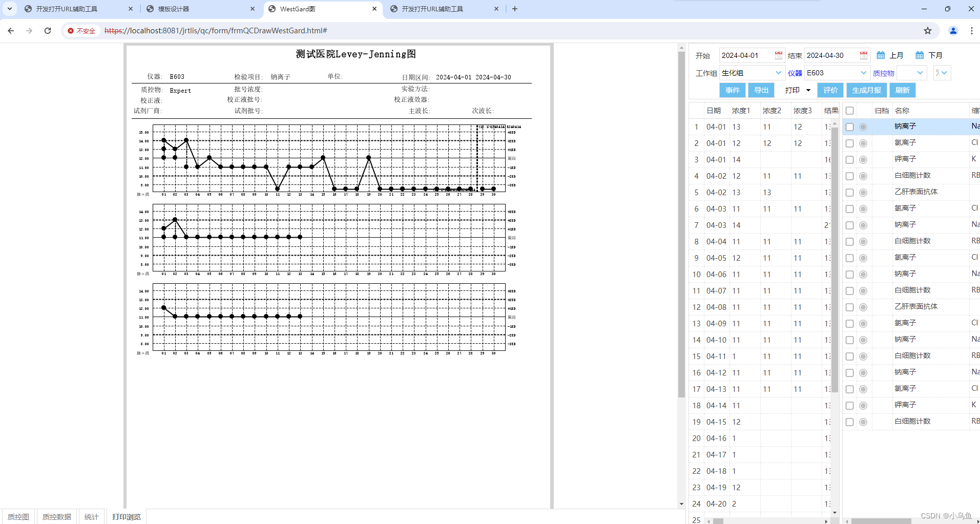The image size is (980, 524).
Task: Expand the 仪器 E603 dropdown
Action: (863, 73)
